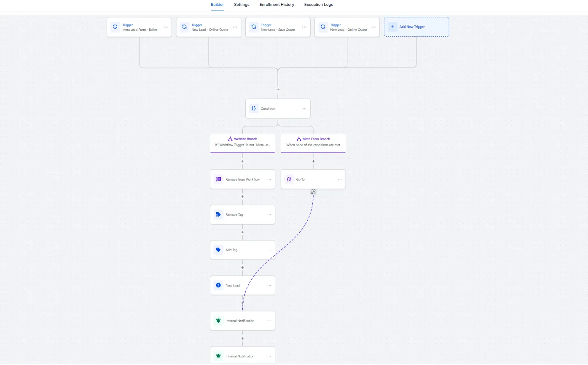Select the Meta Form Branch card
Viewport: 588px width, 365px height.
click(313, 143)
